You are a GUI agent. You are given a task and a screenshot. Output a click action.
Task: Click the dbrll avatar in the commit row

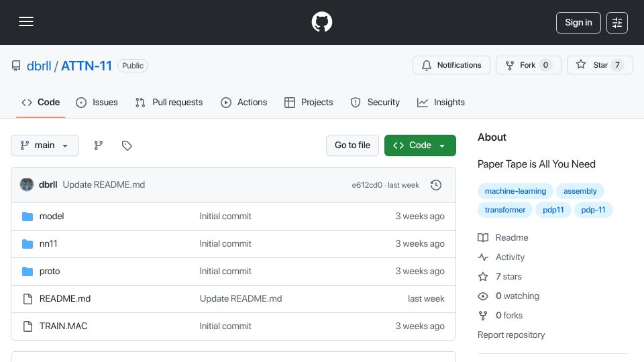pos(27,185)
